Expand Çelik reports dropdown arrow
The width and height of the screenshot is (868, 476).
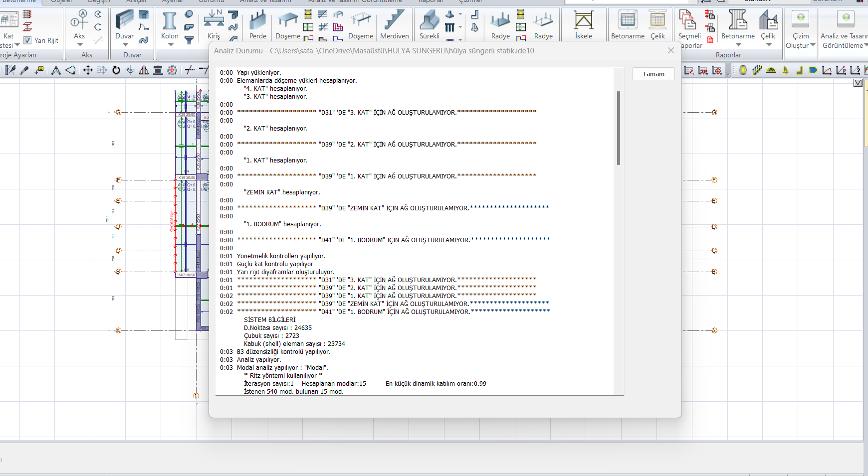coord(769,45)
